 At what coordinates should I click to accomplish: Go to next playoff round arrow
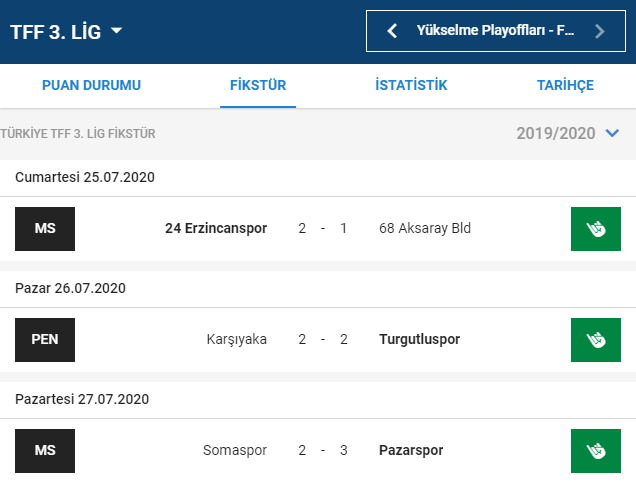click(599, 31)
